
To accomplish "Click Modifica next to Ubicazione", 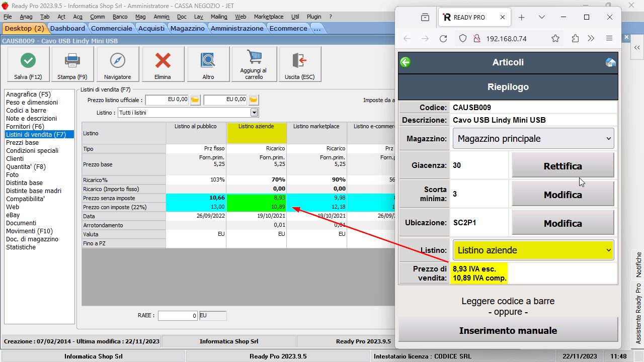I will point(562,223).
